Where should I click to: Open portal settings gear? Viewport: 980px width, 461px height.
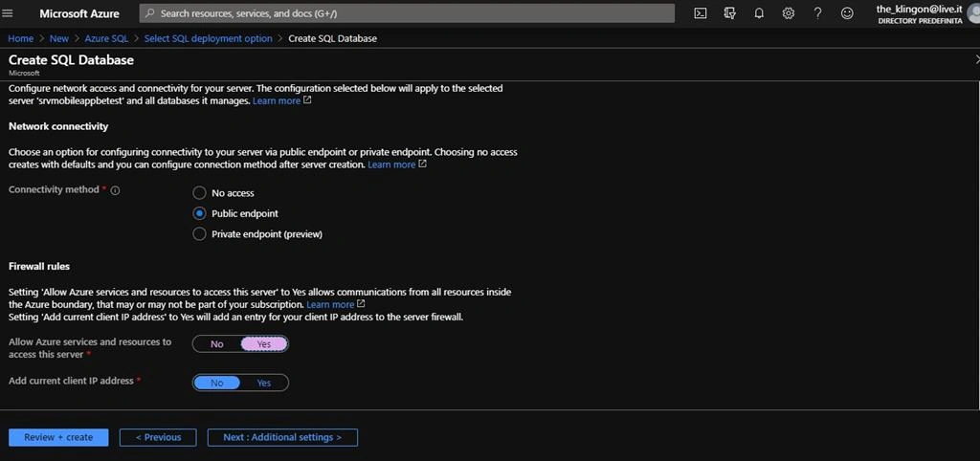789,13
